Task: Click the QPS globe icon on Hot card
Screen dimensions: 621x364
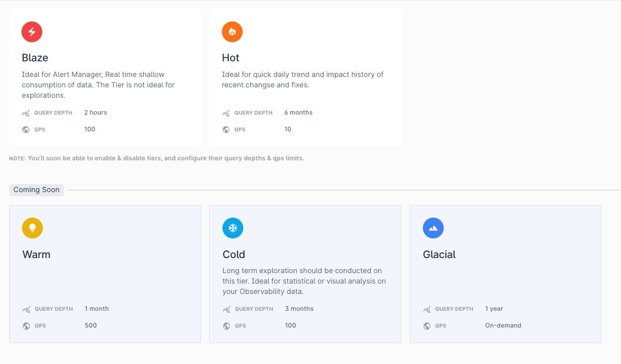Action: (226, 129)
